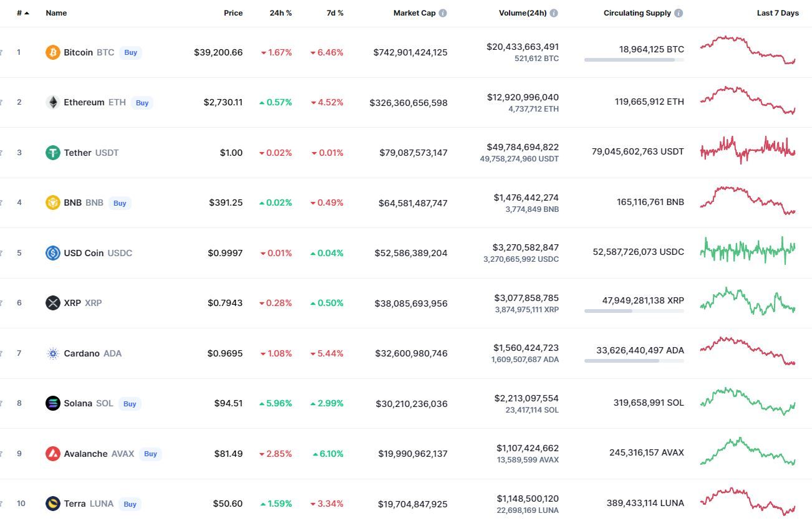812x526 pixels.
Task: Open the Terra coin page link
Action: coord(75,504)
